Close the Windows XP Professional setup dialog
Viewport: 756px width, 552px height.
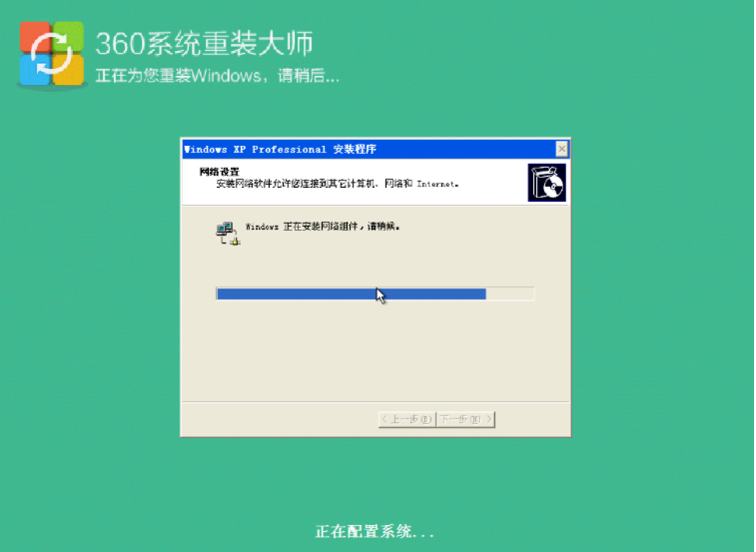[561, 150]
